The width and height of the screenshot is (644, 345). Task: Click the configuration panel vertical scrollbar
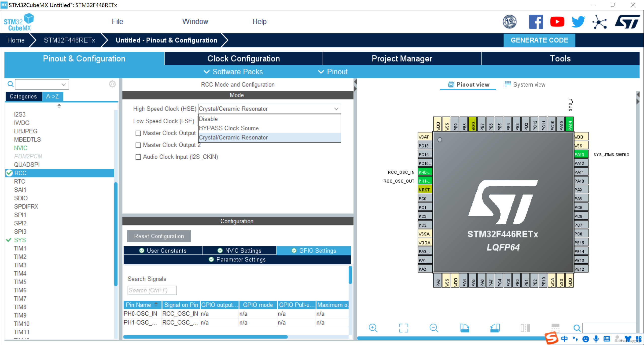(350, 275)
